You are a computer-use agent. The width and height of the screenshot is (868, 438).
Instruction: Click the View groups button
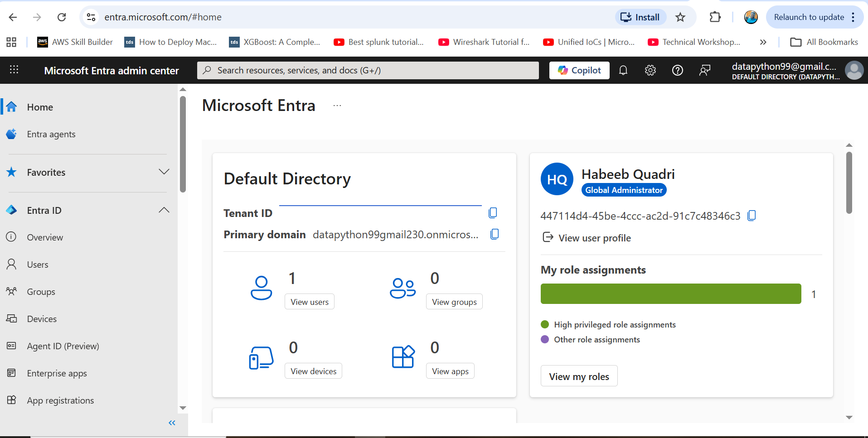pos(454,302)
